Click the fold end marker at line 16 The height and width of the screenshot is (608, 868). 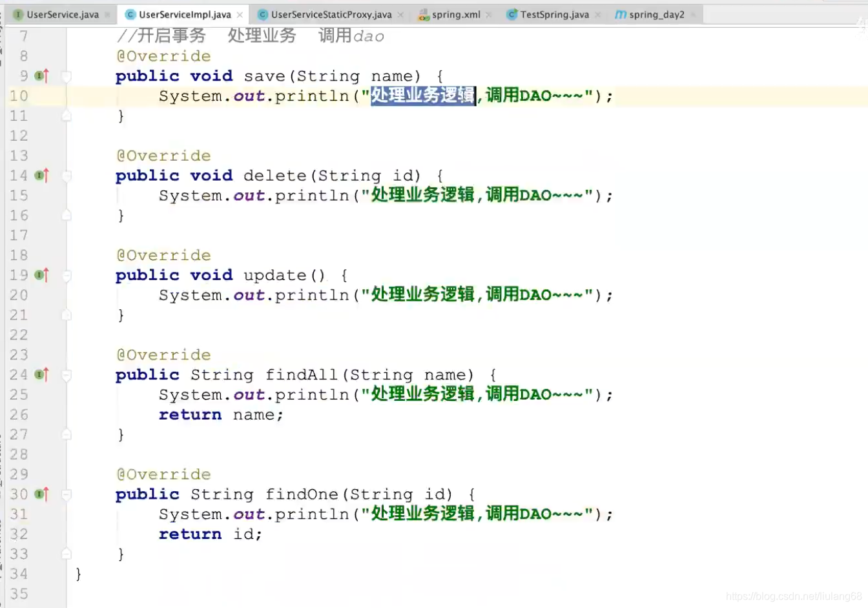coord(66,216)
